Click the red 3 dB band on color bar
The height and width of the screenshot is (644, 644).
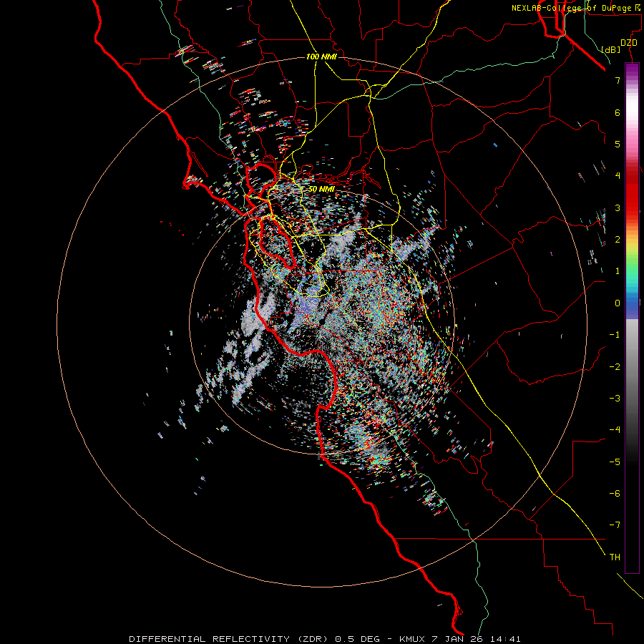(x=632, y=208)
